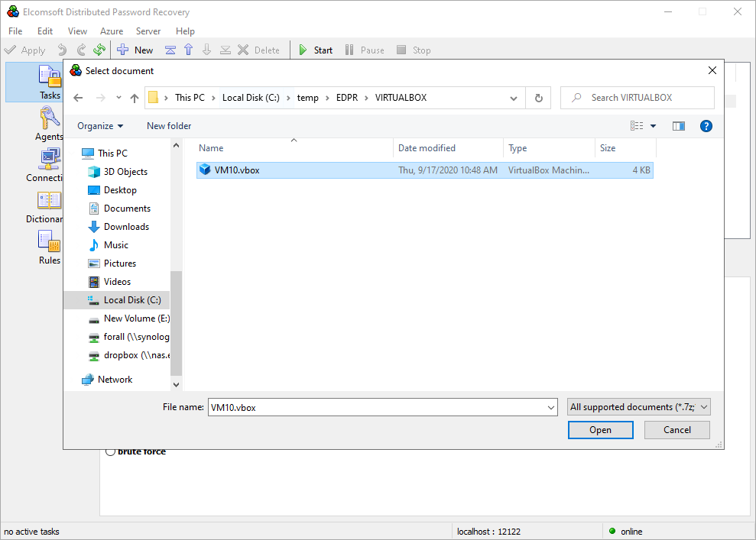Select Desktop in navigation pane
Screen dimensions: 756x540
120,190
